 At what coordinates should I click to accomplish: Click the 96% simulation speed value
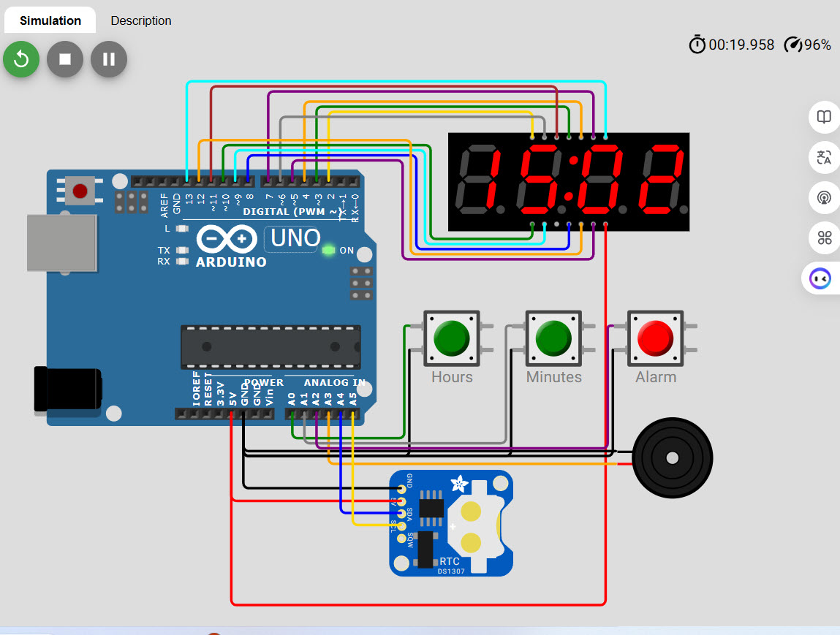817,45
